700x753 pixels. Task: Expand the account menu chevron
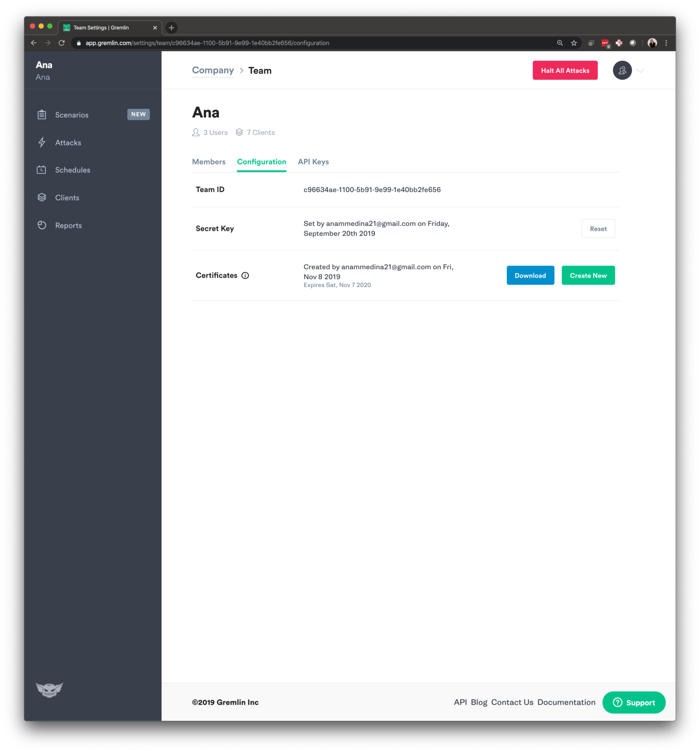tap(640, 71)
